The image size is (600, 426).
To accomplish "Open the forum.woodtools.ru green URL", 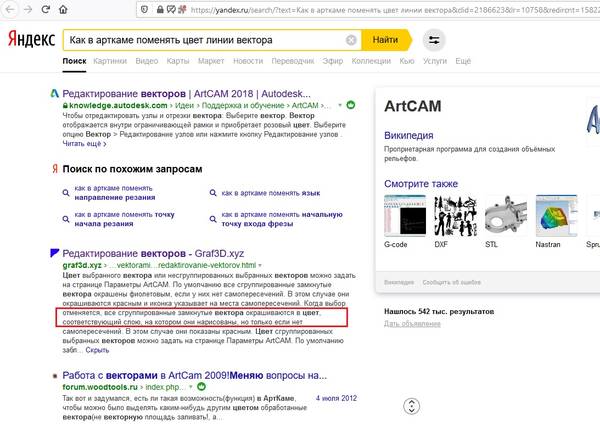I will 100,387.
